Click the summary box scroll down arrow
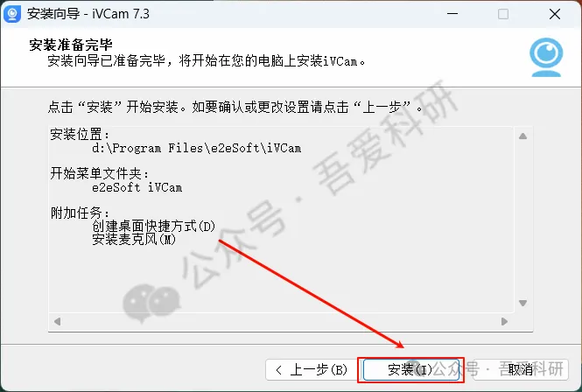Image resolution: width=582 pixels, height=392 pixels. 523,303
